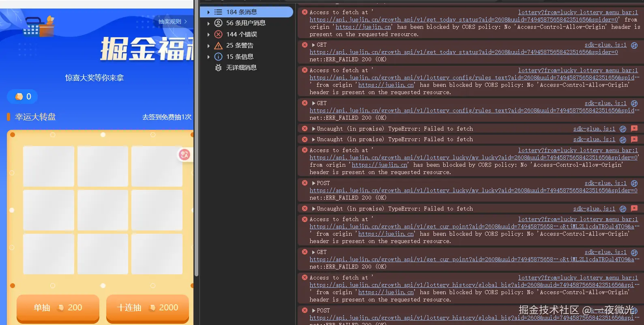The height and width of the screenshot is (325, 644).
Task: Expand the 144 个错误 tree arrow
Action: [208, 34]
